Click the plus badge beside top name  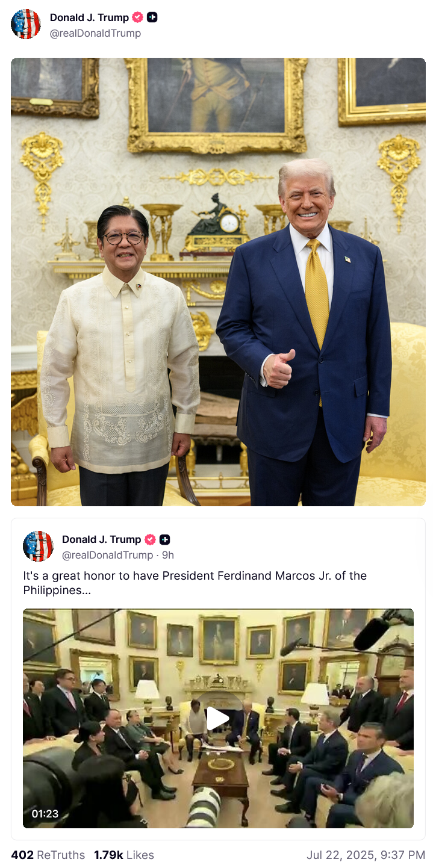click(x=152, y=17)
